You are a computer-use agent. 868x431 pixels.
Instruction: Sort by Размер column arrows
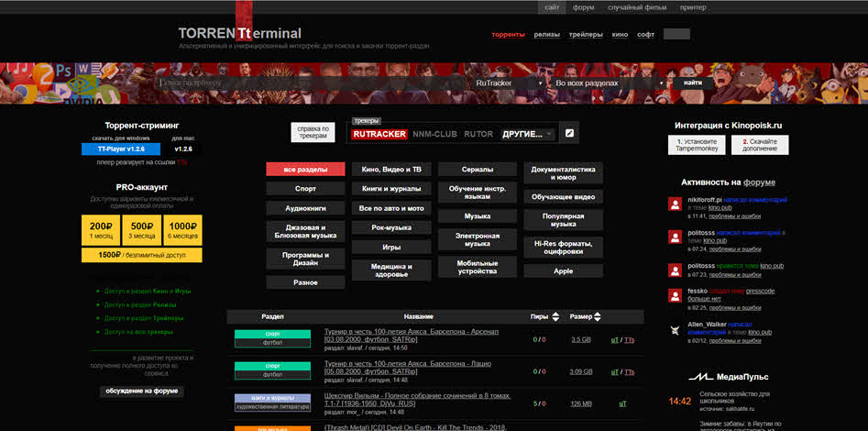pyautogui.click(x=598, y=317)
